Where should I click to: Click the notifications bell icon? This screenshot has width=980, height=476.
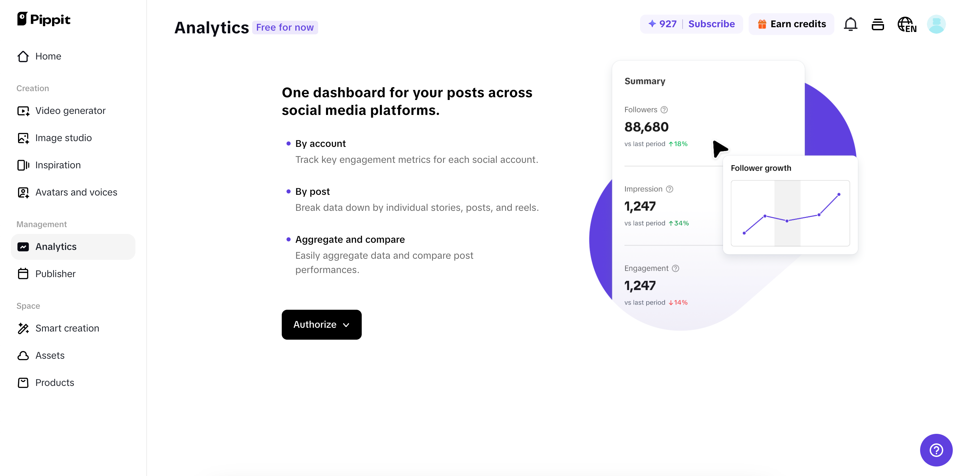coord(851,24)
